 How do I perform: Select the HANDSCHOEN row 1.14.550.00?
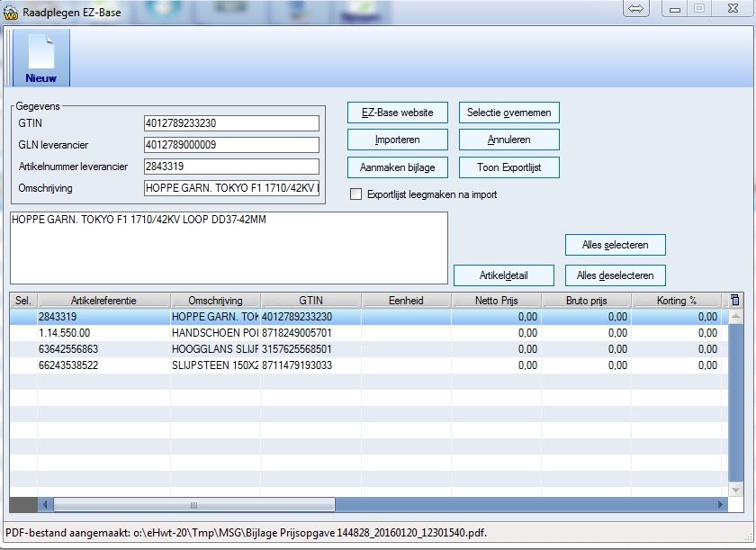pyautogui.click(x=90, y=333)
